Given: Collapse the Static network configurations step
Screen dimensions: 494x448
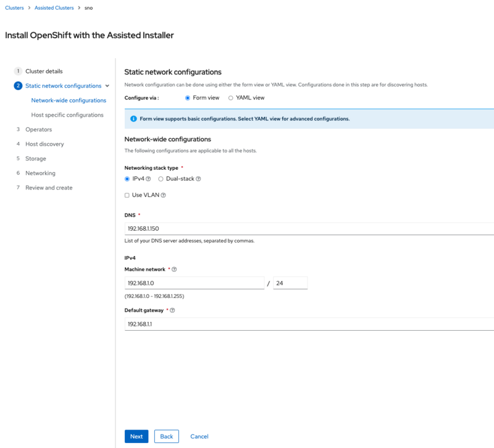Looking at the screenshot, I should coord(107,86).
